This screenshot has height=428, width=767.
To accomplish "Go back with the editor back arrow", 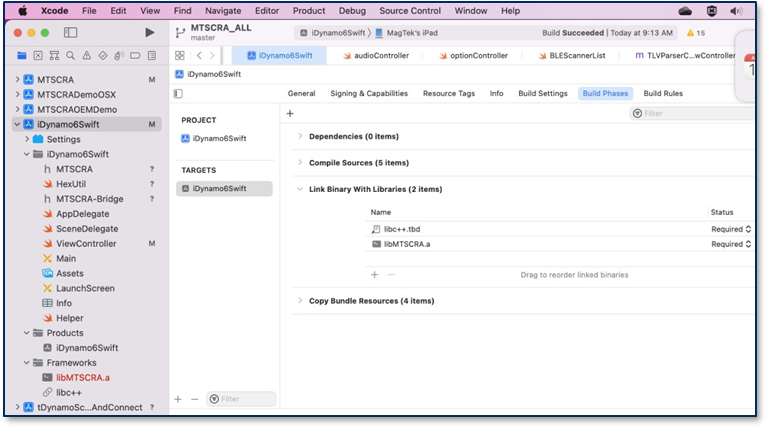I will [x=199, y=56].
